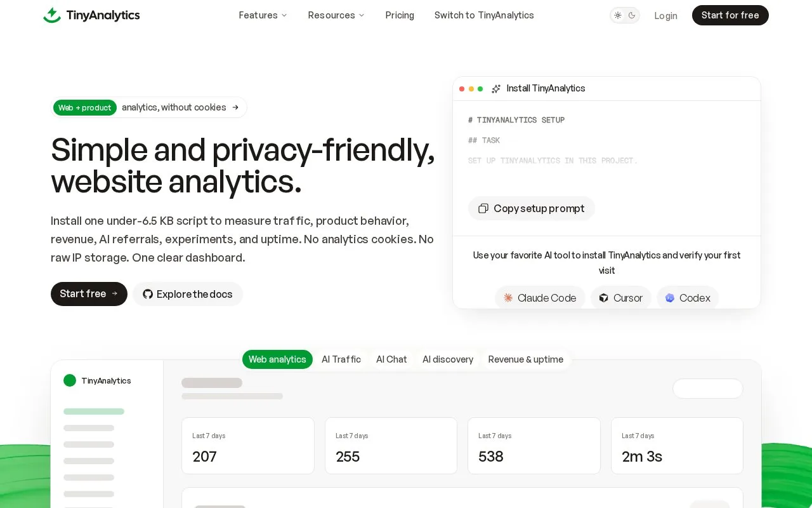The width and height of the screenshot is (812, 508).
Task: Click the Start for free button
Action: click(x=730, y=15)
